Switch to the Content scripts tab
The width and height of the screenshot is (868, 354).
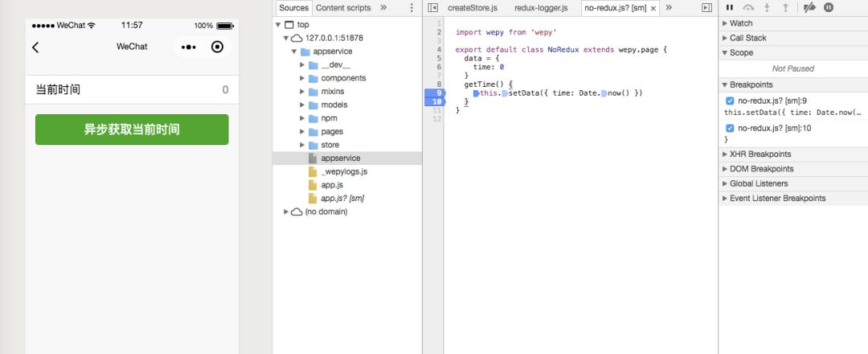click(343, 8)
